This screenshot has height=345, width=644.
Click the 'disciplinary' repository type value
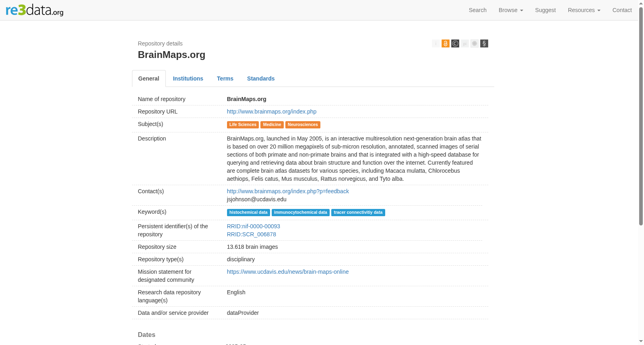point(241,259)
